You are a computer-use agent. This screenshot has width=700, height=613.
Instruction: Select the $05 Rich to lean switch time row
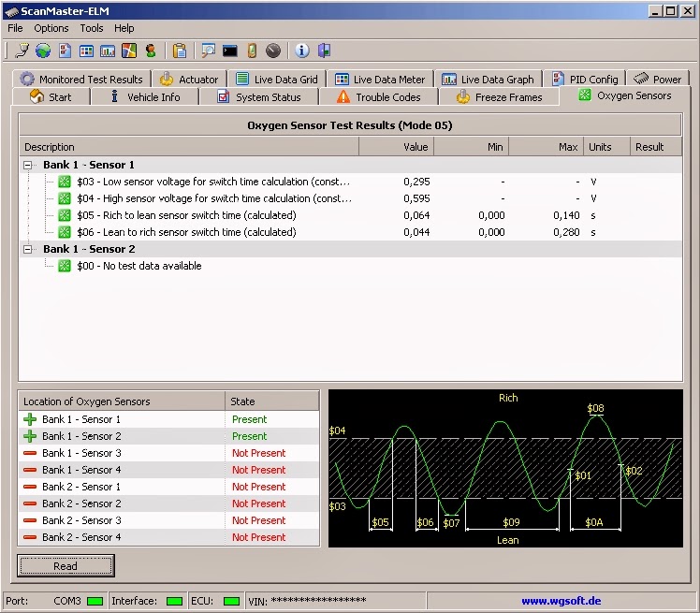350,215
